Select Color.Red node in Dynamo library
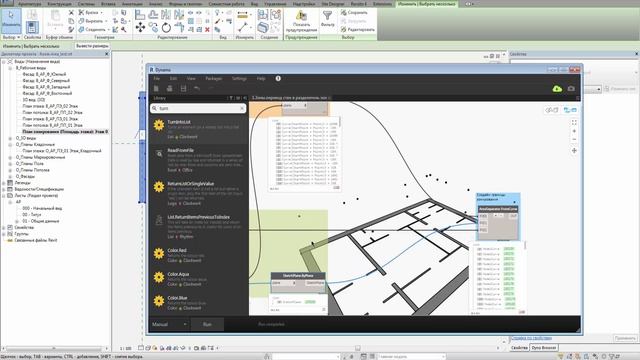Screen dimensions: 640x360 (x=199, y=255)
